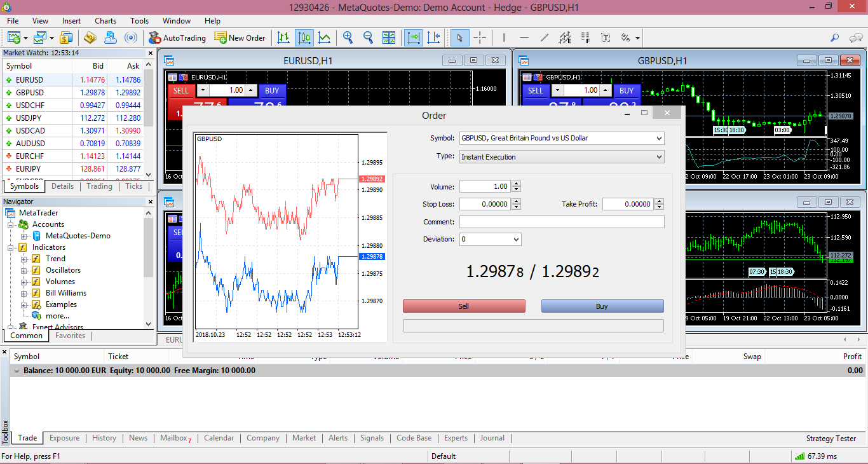The height and width of the screenshot is (464, 868).
Task: Click the New Order toolbar button
Action: click(240, 38)
